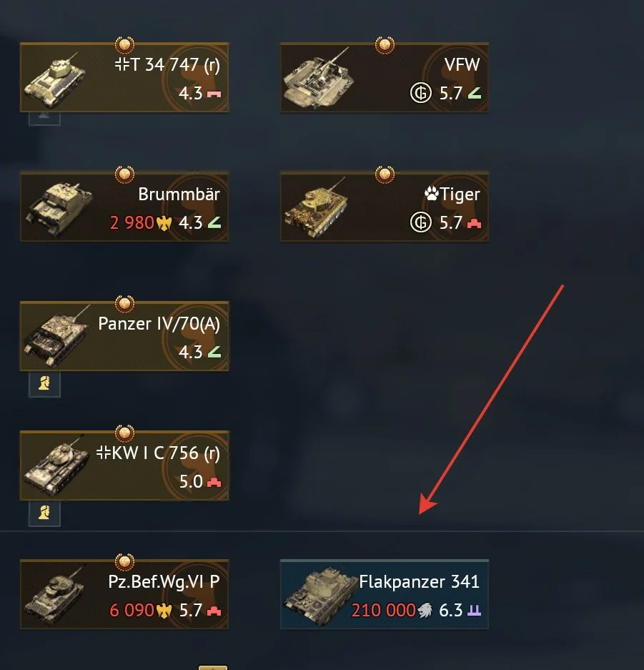Click the SPAA class icon on Flakpanzer 341
This screenshot has height=670, width=644.
(474, 611)
